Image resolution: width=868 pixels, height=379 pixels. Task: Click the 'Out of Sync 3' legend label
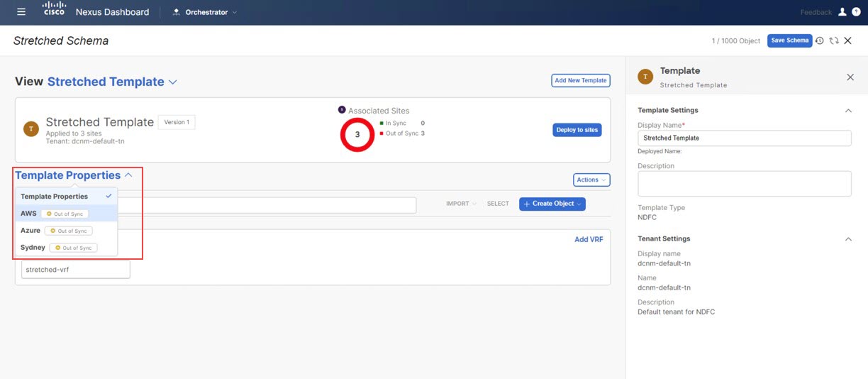[405, 133]
